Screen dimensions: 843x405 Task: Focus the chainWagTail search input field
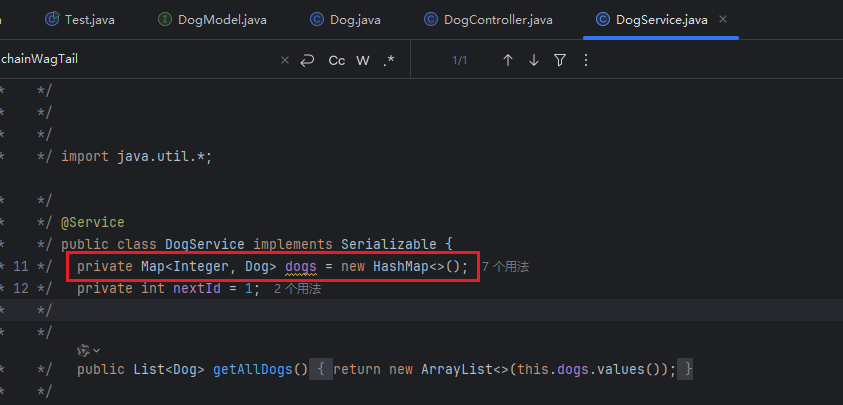130,60
